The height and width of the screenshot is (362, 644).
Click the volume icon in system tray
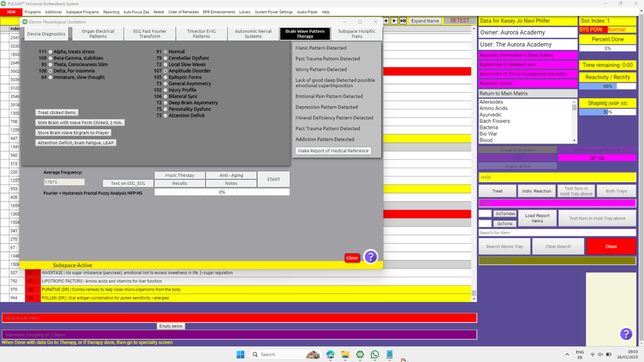click(x=599, y=354)
